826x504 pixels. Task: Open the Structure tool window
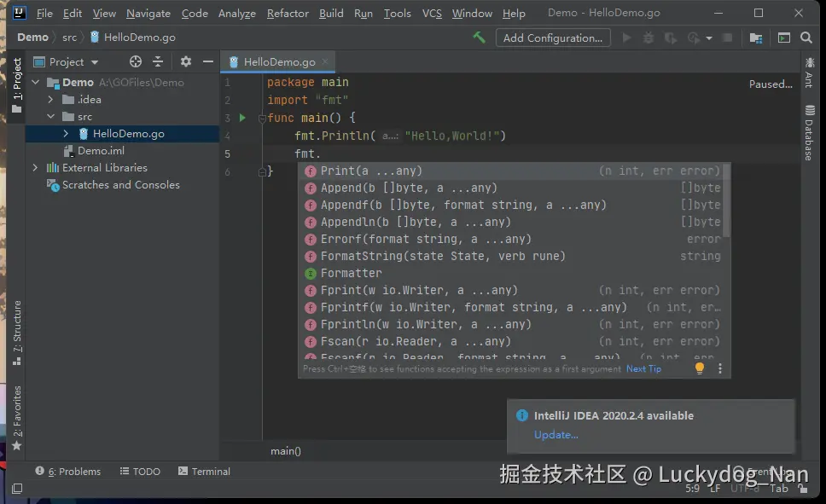pyautogui.click(x=17, y=333)
